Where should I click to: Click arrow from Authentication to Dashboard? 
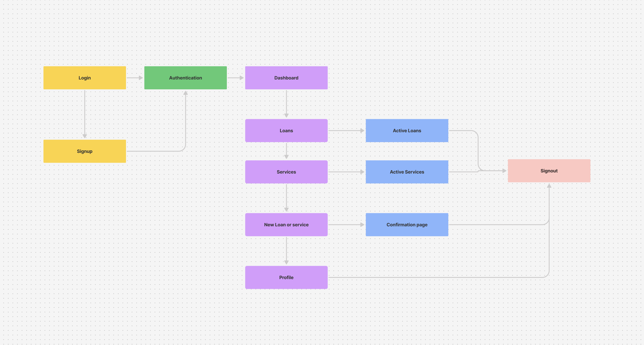pos(235,78)
